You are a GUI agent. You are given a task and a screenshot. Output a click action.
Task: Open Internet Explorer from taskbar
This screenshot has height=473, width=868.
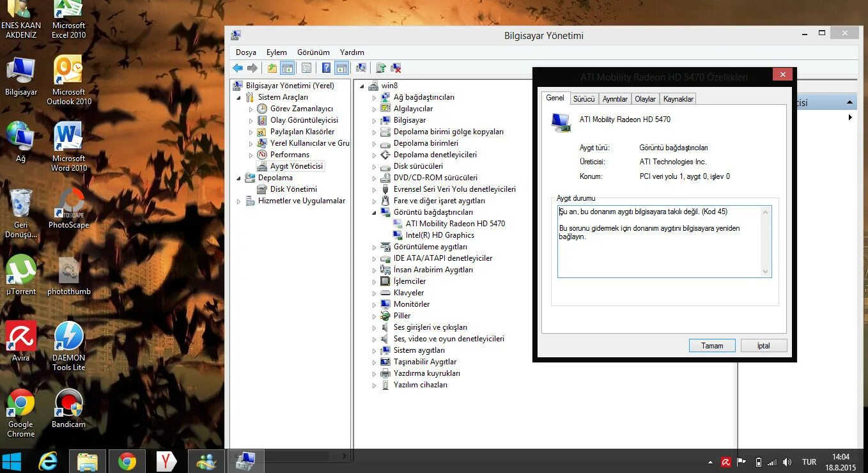click(x=49, y=461)
